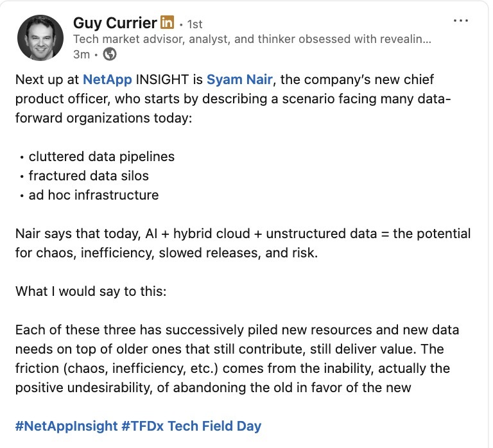Click the ad hoc infrastructure bullet

[93, 194]
